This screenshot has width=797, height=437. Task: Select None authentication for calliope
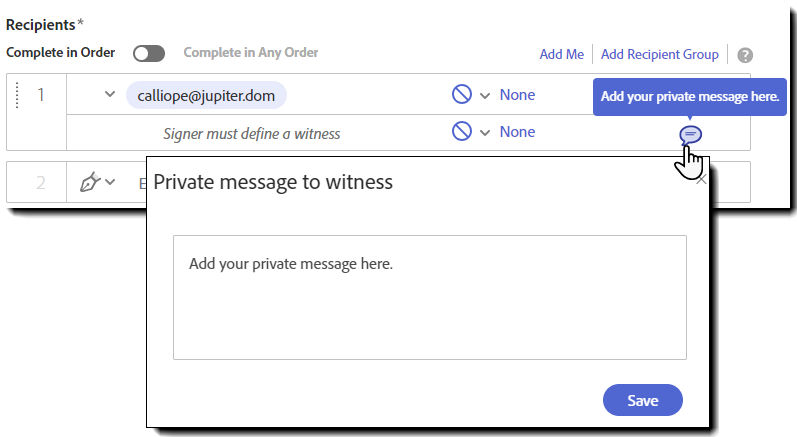[517, 95]
